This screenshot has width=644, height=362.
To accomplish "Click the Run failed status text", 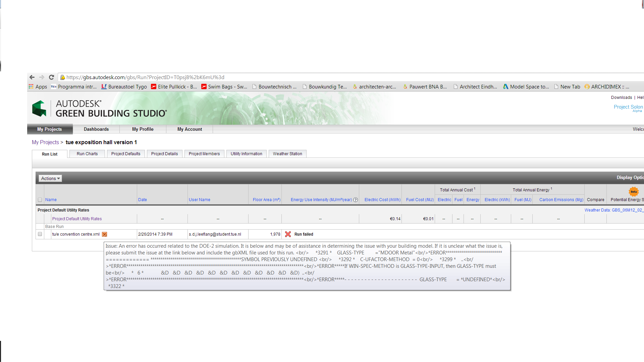I will pyautogui.click(x=304, y=234).
